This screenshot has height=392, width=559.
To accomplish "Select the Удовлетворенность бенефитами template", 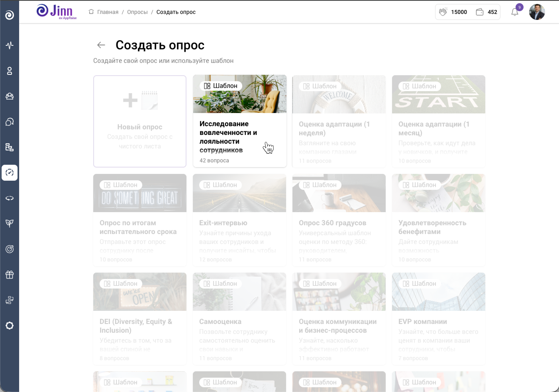I will click(x=438, y=220).
